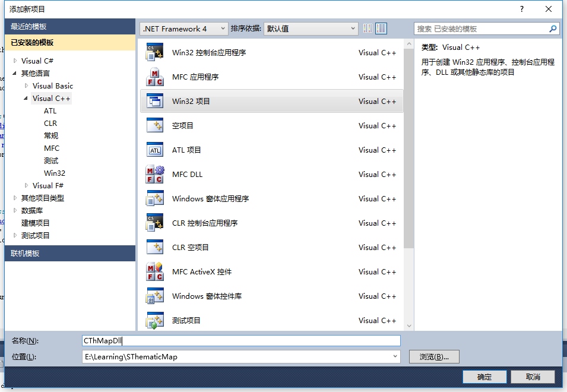567x392 pixels.
Task: Select the 空项目 template icon
Action: [x=155, y=125]
